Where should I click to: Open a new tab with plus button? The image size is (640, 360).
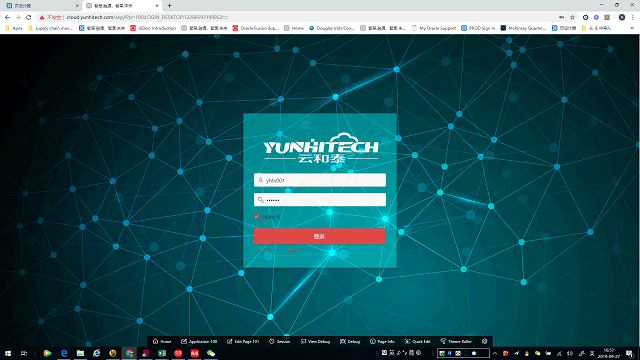(x=169, y=6)
